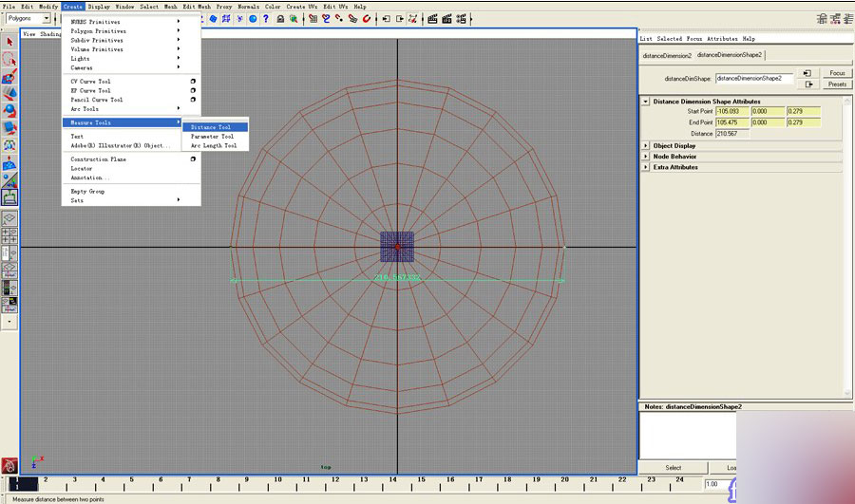The width and height of the screenshot is (855, 504).
Task: Choose the four view layout icon
Action: [x=9, y=235]
